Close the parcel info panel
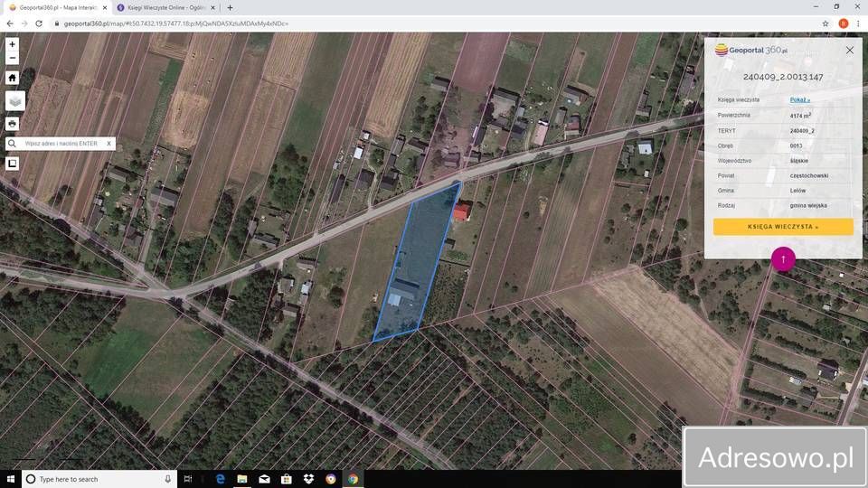The width and height of the screenshot is (868, 488). 850,51
